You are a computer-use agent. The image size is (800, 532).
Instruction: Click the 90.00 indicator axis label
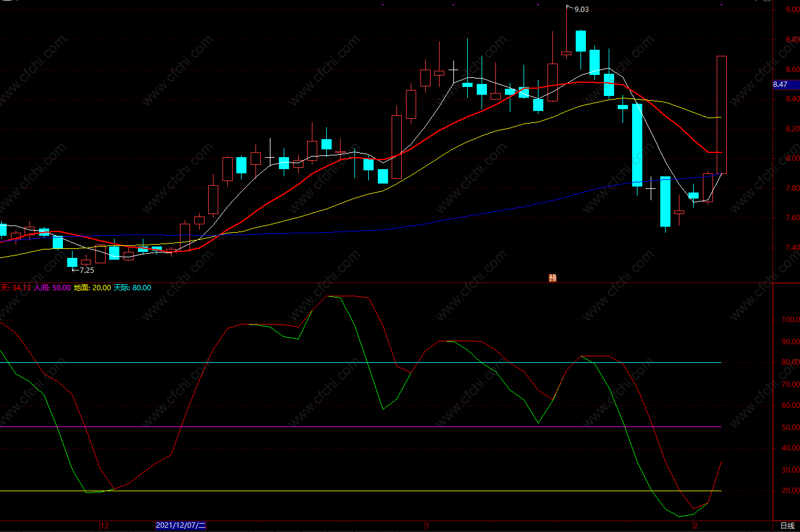pos(792,341)
